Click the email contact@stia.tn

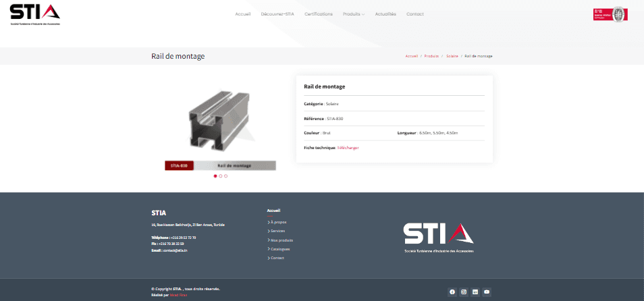click(176, 250)
